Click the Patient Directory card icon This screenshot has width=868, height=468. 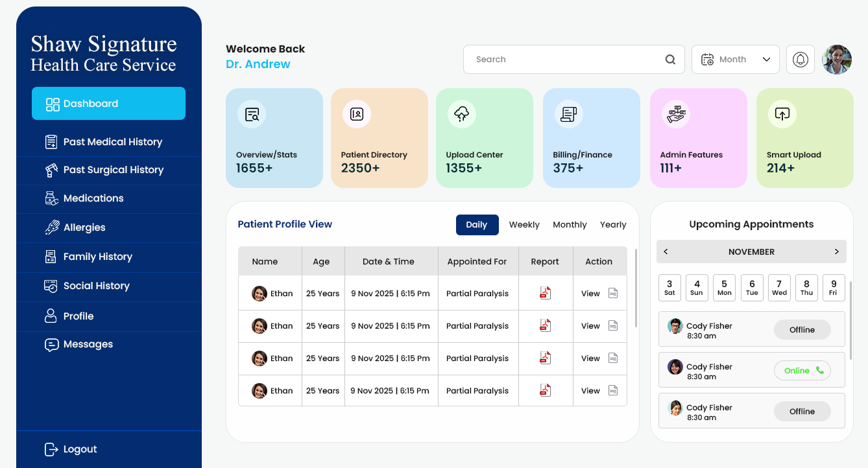356,115
